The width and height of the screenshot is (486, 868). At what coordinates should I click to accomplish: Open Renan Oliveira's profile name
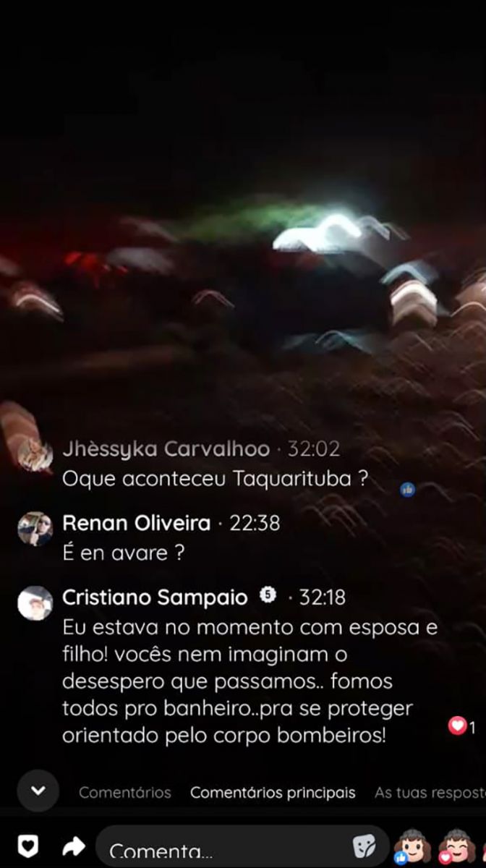137,522
